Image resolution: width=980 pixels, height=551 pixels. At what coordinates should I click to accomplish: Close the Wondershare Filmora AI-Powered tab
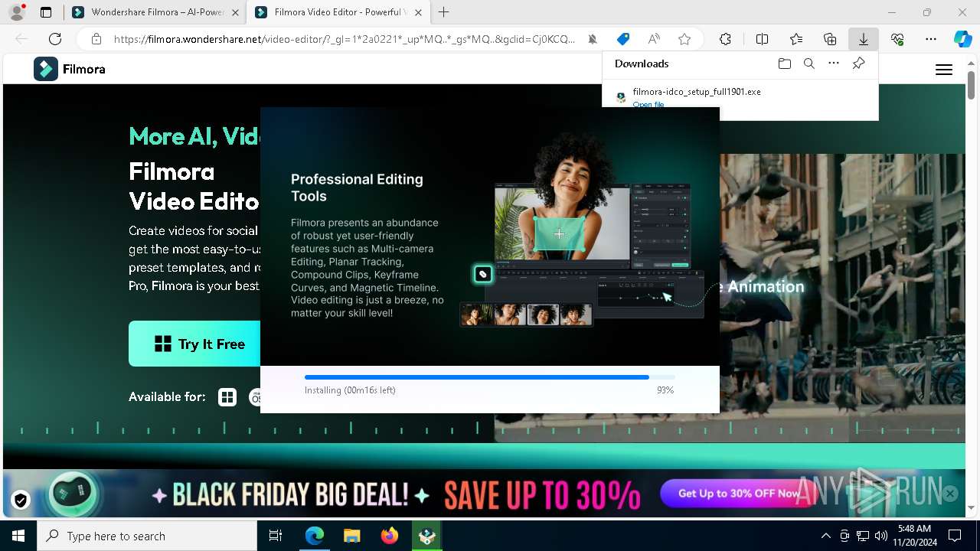pos(234,12)
